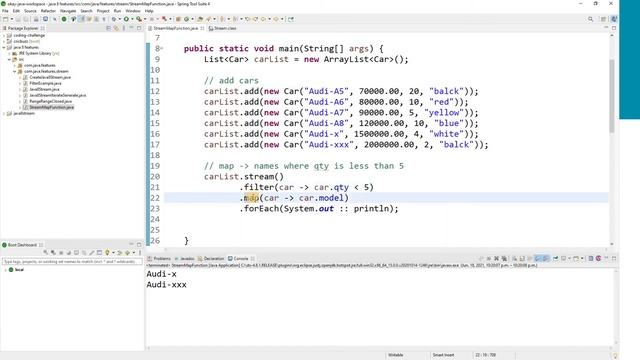Select StreamMapFunction.java in the tree
The height and width of the screenshot is (360, 640).
click(x=51, y=107)
